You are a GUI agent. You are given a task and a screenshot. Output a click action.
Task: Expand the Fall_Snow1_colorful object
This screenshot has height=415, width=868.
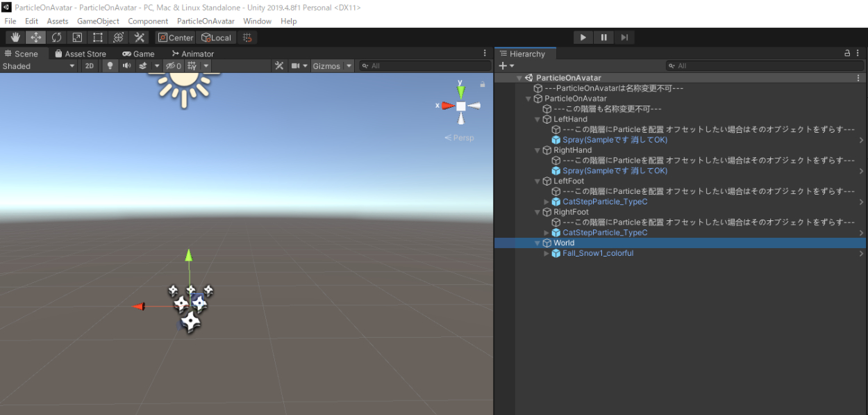546,254
